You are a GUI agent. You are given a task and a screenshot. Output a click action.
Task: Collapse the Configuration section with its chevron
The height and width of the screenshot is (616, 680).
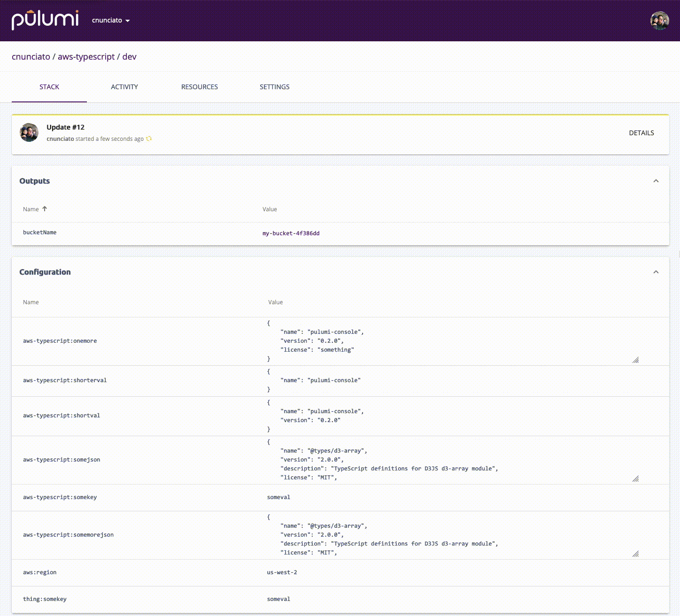click(656, 271)
